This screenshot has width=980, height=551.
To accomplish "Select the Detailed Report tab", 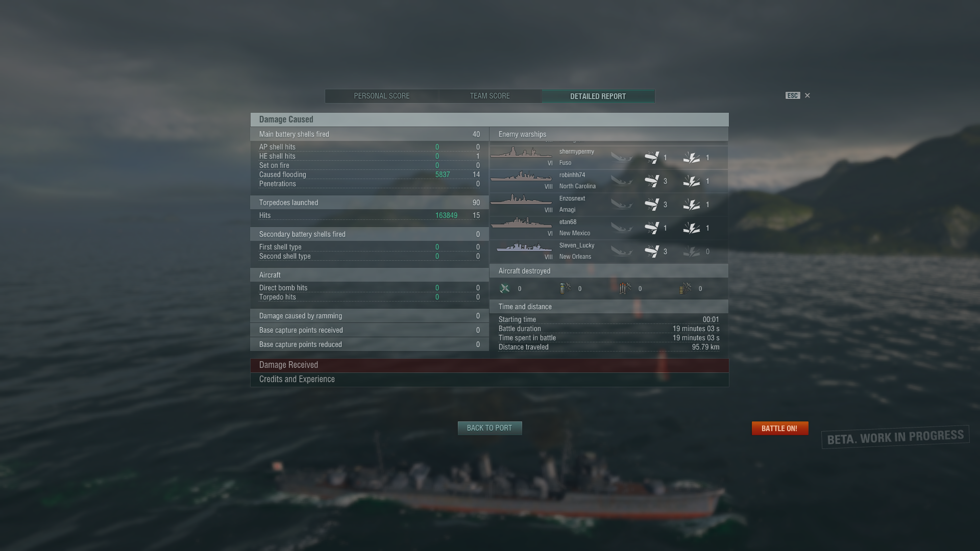I will coord(598,96).
